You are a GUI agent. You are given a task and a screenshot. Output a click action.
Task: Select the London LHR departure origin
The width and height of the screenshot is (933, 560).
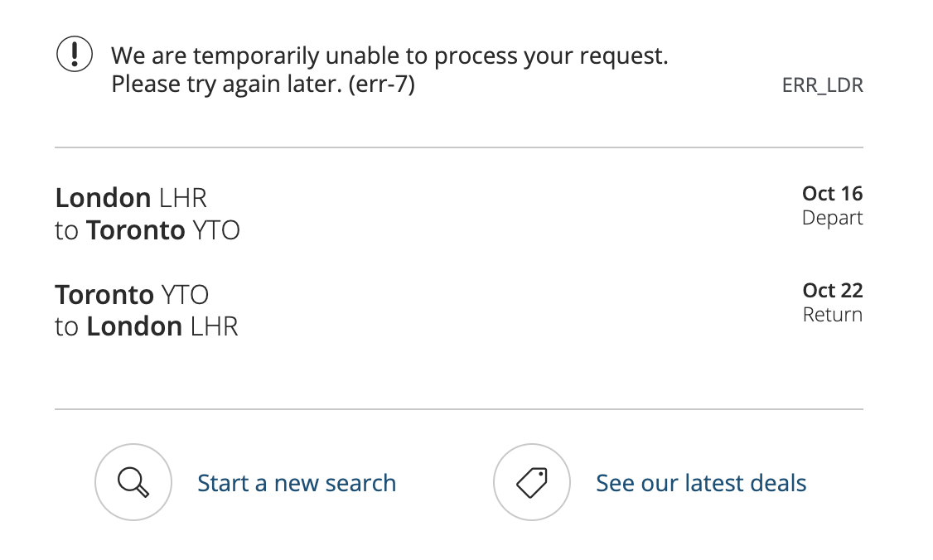[x=131, y=198]
